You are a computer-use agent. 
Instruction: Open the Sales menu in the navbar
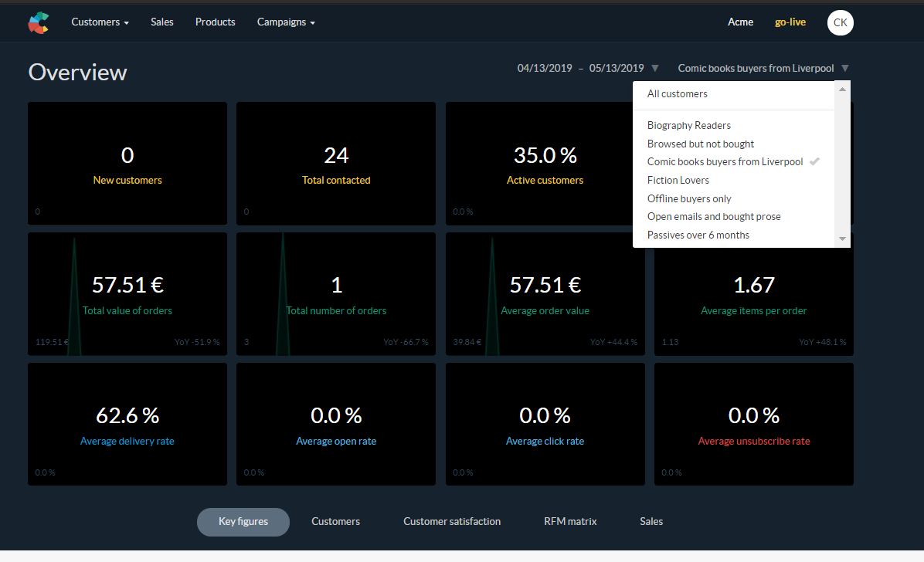tap(162, 22)
